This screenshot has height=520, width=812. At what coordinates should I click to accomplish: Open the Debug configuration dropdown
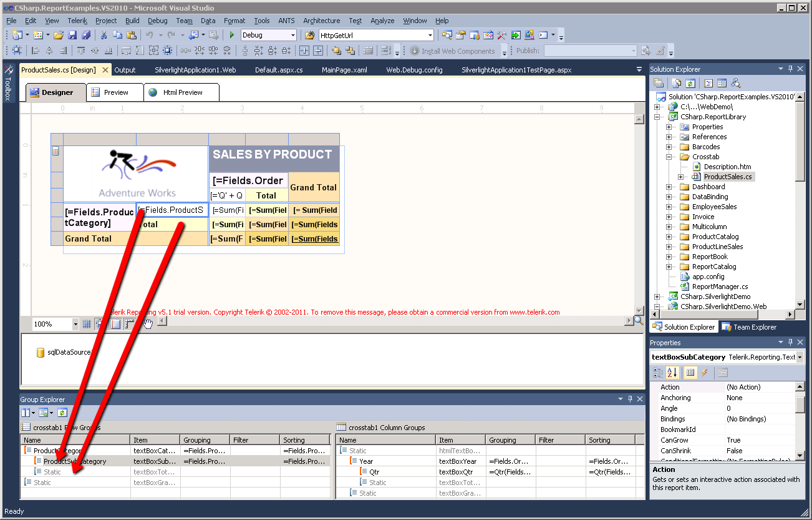point(292,36)
